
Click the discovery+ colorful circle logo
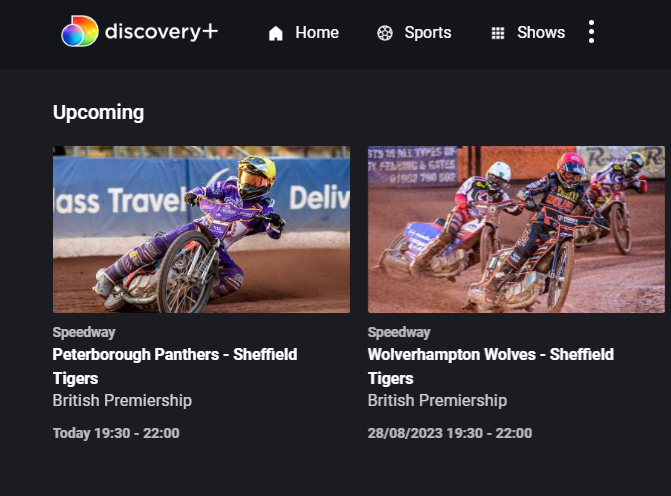coord(80,31)
